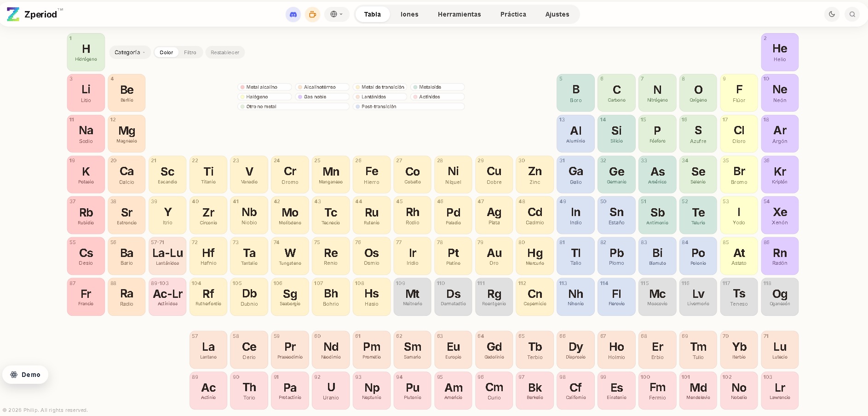Select the Oganesón element tile
The width and height of the screenshot is (868, 416).
780,297
